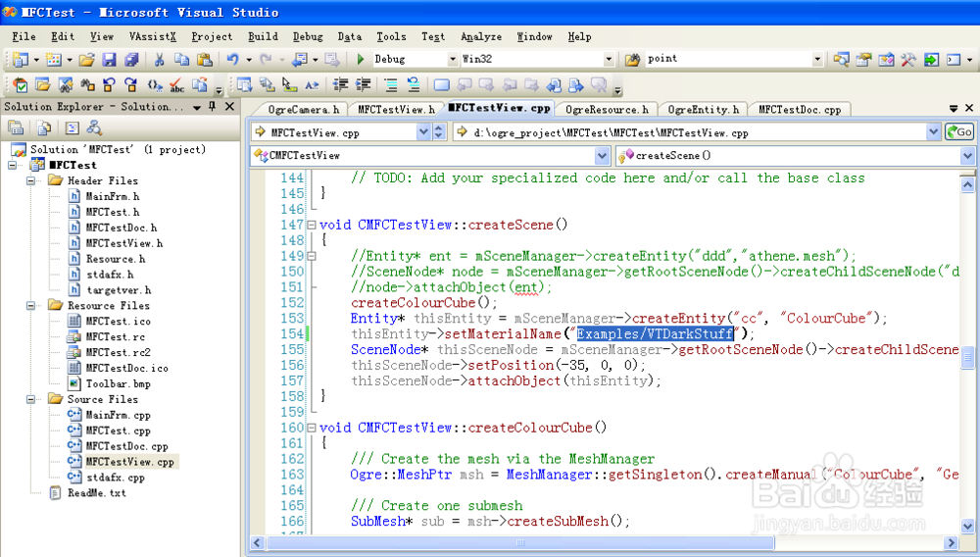Save the current file with floppy icon

(x=109, y=60)
